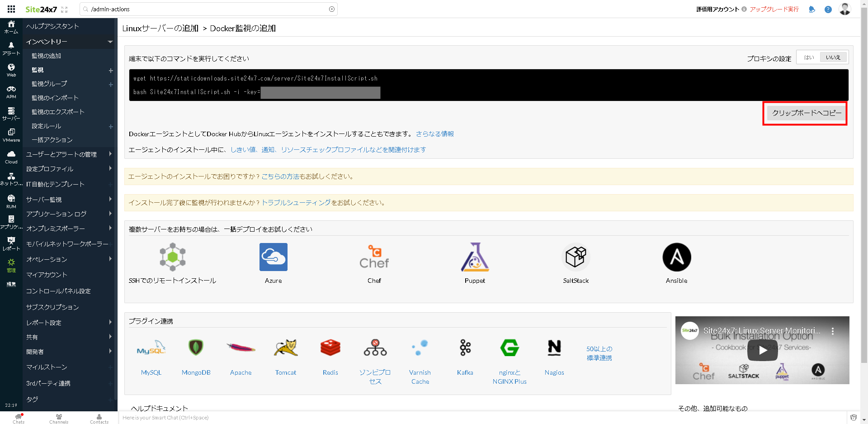Click アップグレード実行 link

(774, 9)
